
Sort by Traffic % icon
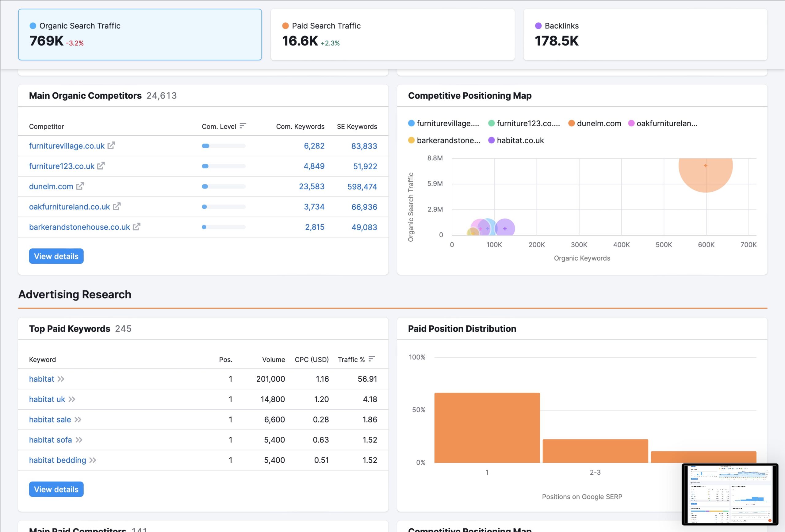(372, 359)
